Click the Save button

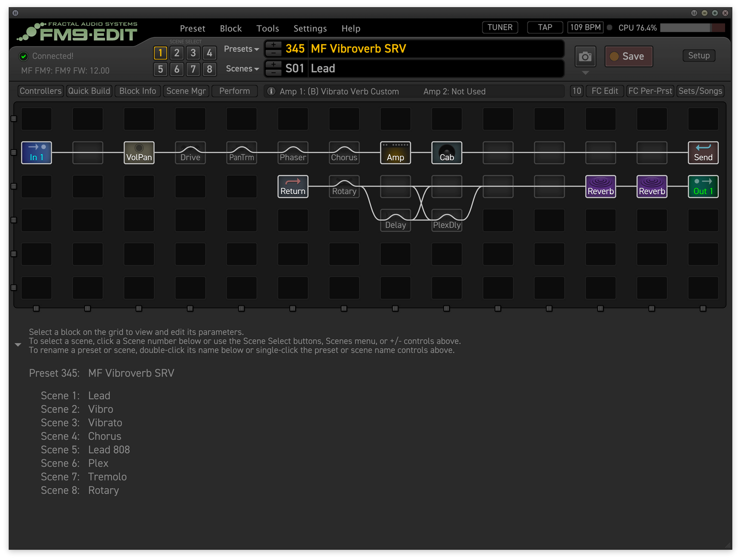click(x=628, y=56)
